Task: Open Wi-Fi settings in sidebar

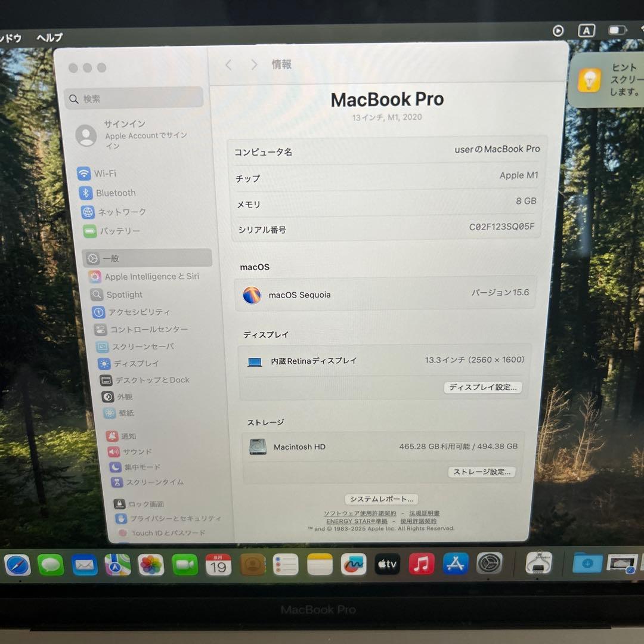Action: click(97, 174)
